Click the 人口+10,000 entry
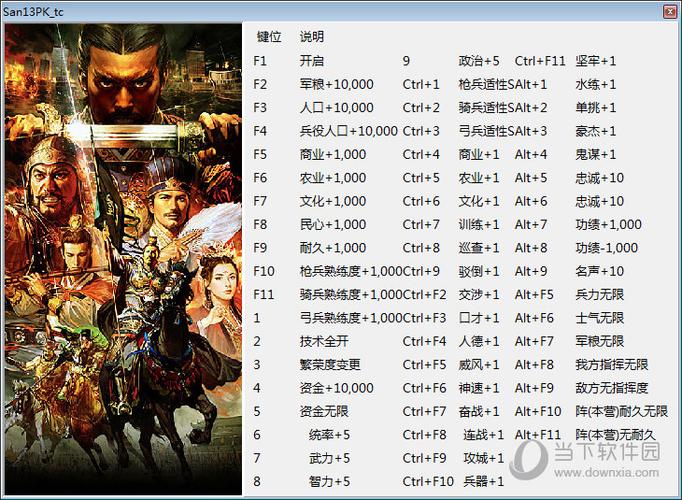Screen dimensions: 682x500 pyautogui.click(x=336, y=108)
